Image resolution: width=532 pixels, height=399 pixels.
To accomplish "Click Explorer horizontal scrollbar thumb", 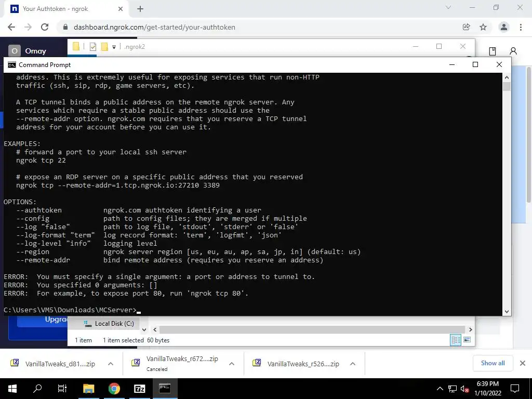I will coord(312,329).
